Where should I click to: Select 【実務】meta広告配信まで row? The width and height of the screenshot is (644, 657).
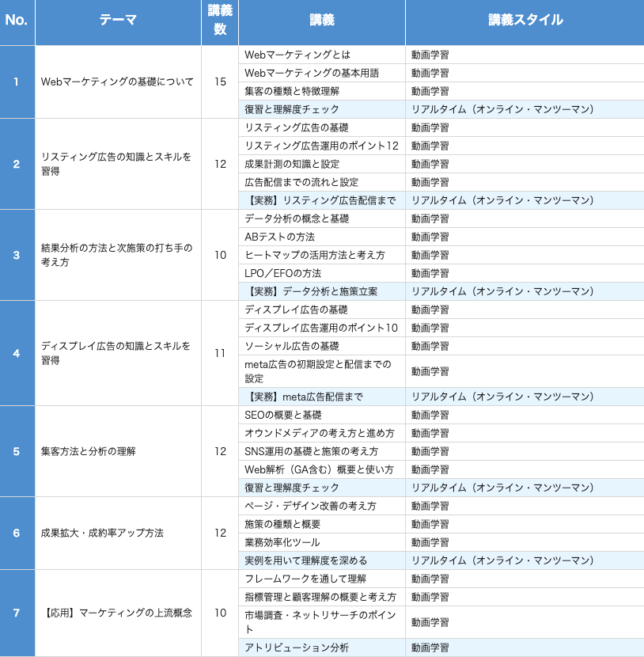441,397
